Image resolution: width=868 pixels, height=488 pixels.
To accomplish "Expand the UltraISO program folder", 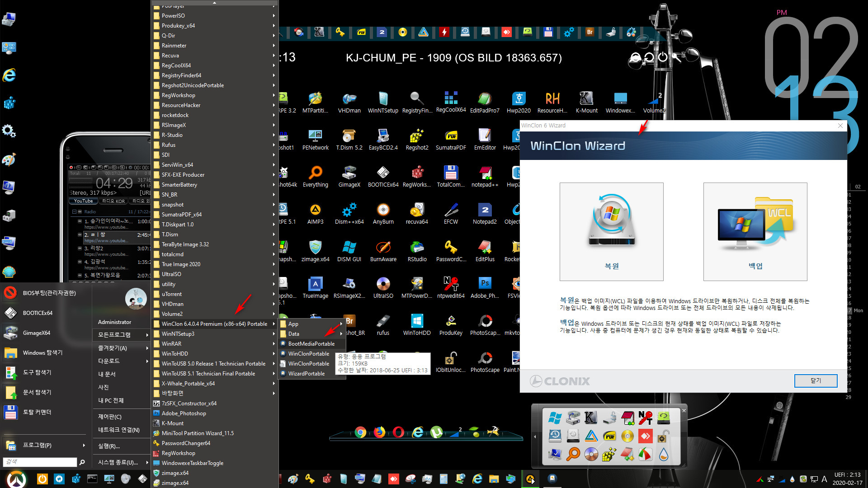I will tap(215, 274).
